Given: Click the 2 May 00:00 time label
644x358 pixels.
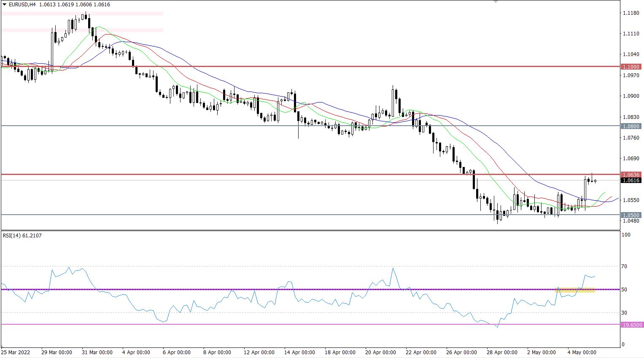Looking at the screenshot, I should click(542, 353).
